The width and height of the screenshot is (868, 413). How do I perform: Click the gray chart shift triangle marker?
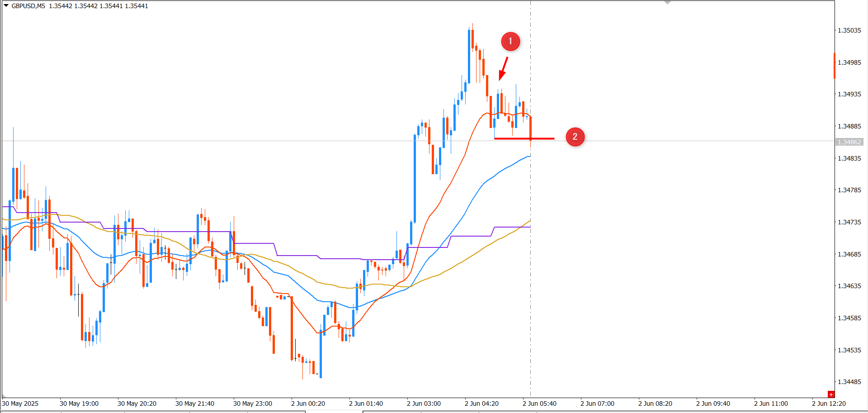click(667, 3)
